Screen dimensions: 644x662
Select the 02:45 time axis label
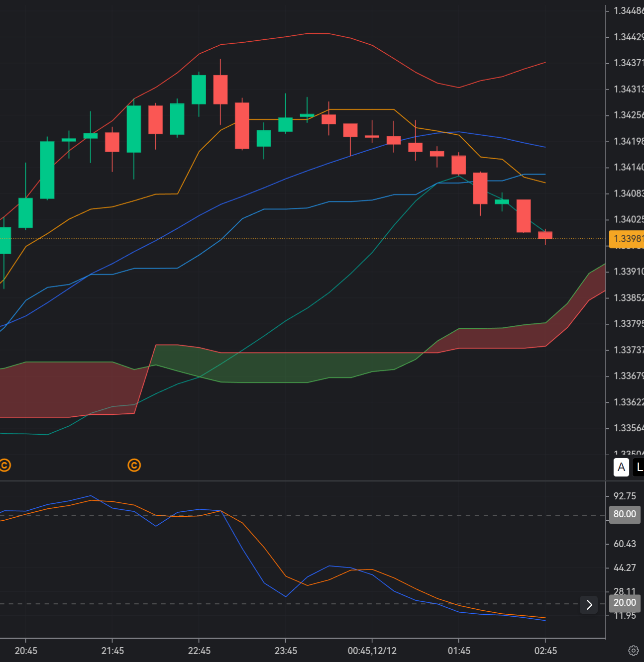pos(546,650)
